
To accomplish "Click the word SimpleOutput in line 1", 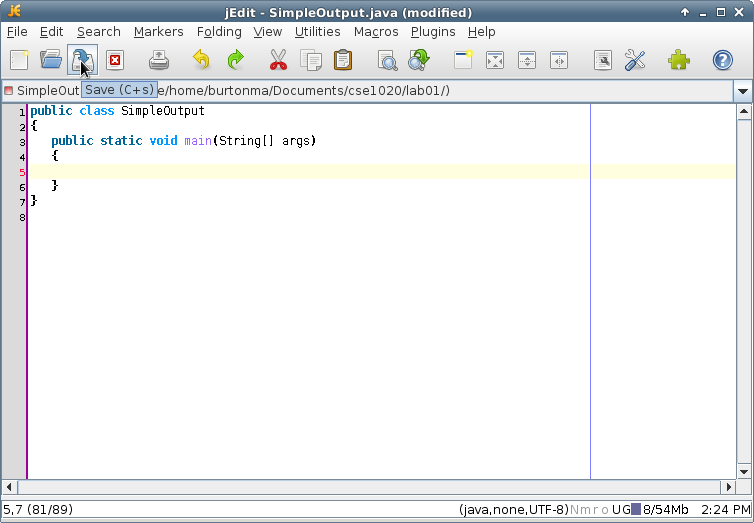I will point(163,111).
